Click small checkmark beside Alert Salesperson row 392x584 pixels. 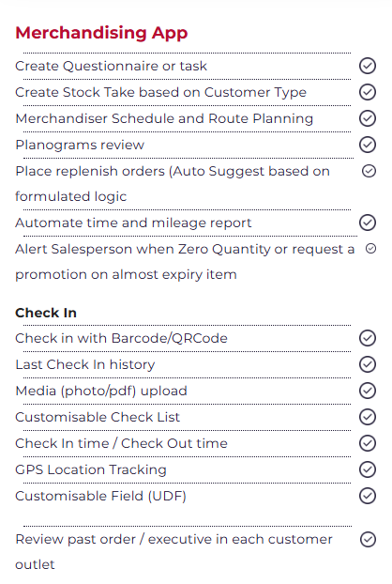click(370, 249)
